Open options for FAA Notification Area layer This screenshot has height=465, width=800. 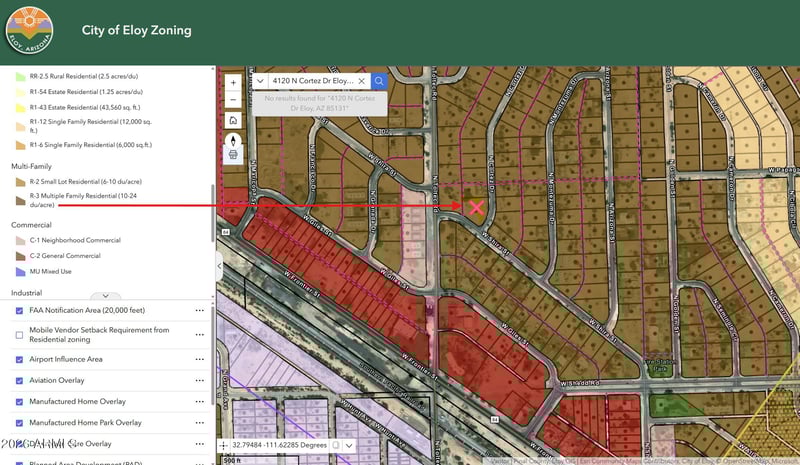[199, 310]
